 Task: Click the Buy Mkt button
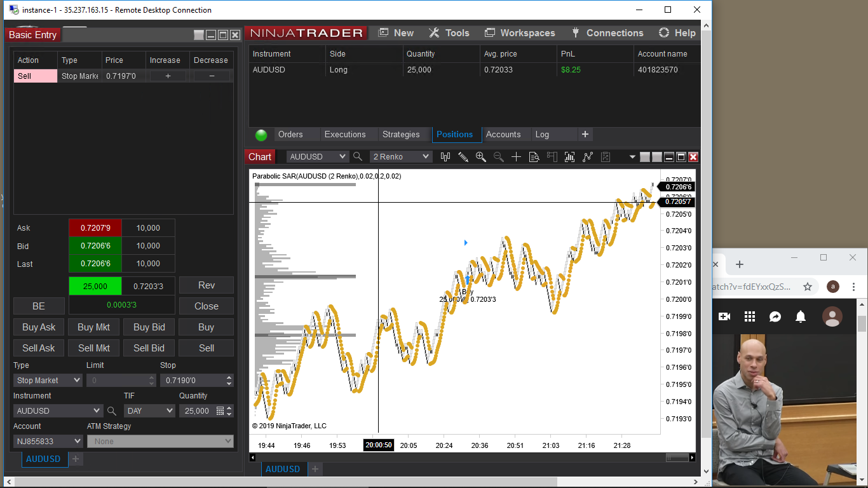[94, 327]
